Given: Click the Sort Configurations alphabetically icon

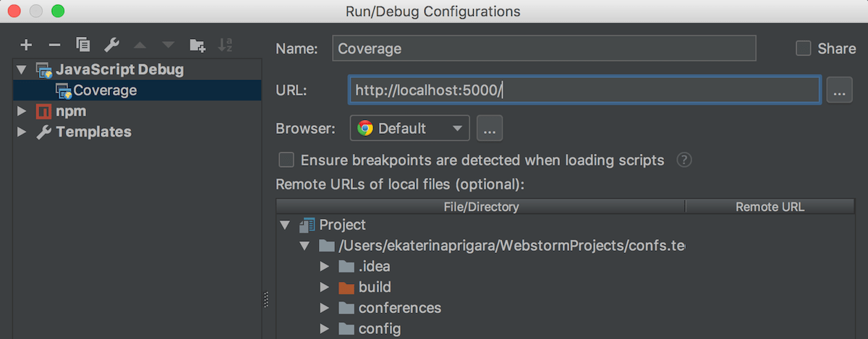Looking at the screenshot, I should (x=225, y=45).
